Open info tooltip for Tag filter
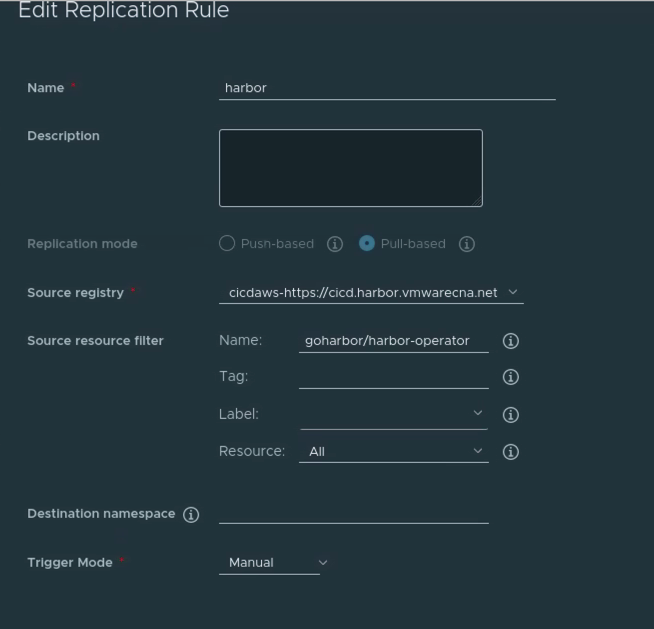 click(511, 377)
